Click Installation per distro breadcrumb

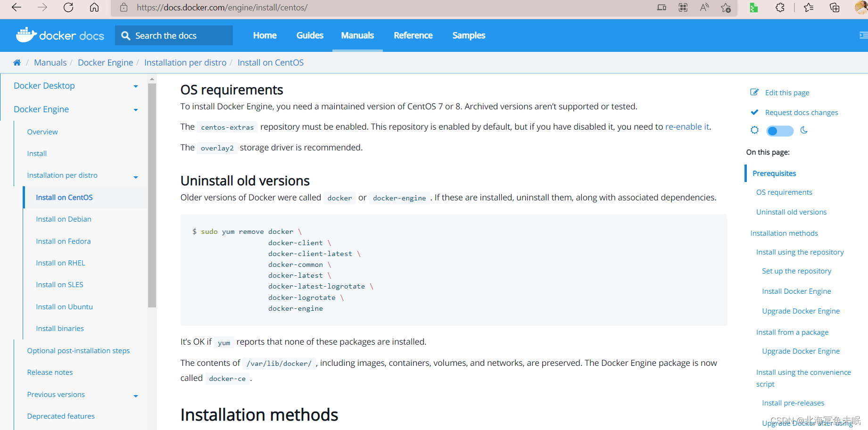tap(185, 63)
